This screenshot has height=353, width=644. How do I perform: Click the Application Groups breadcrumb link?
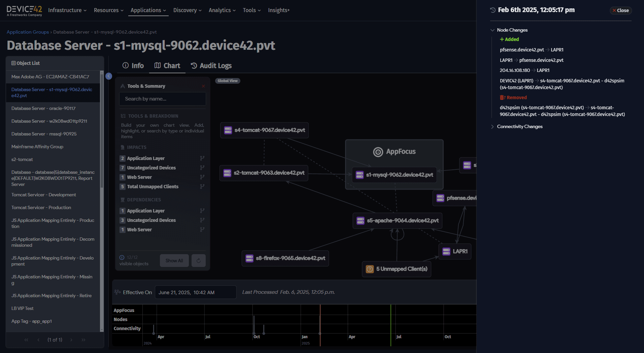[x=28, y=32]
